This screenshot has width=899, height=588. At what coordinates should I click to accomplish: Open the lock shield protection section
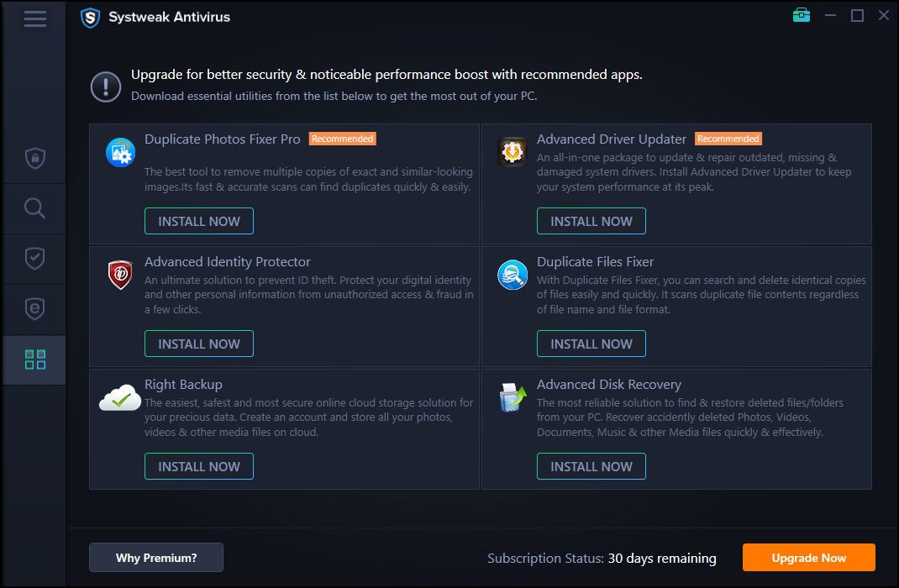pos(34,159)
